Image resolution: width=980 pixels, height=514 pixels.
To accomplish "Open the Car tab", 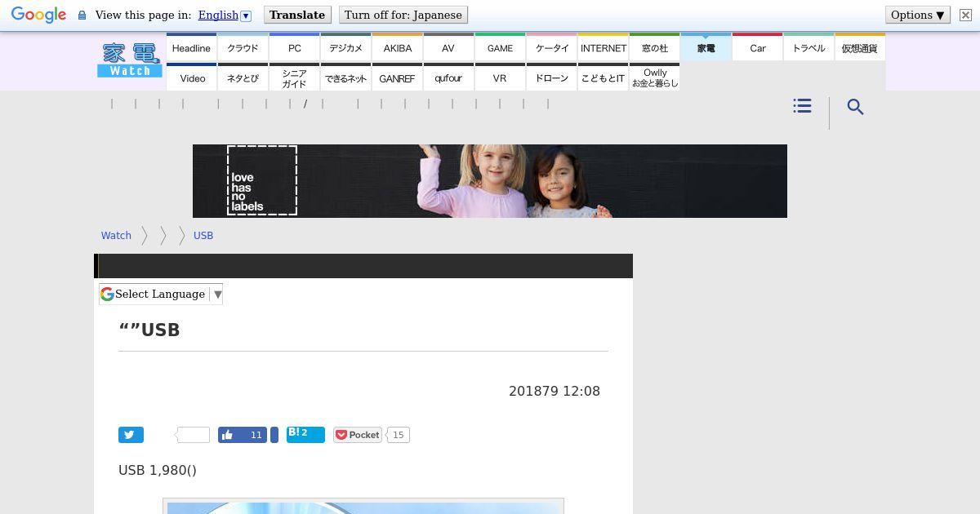I will pyautogui.click(x=757, y=47).
